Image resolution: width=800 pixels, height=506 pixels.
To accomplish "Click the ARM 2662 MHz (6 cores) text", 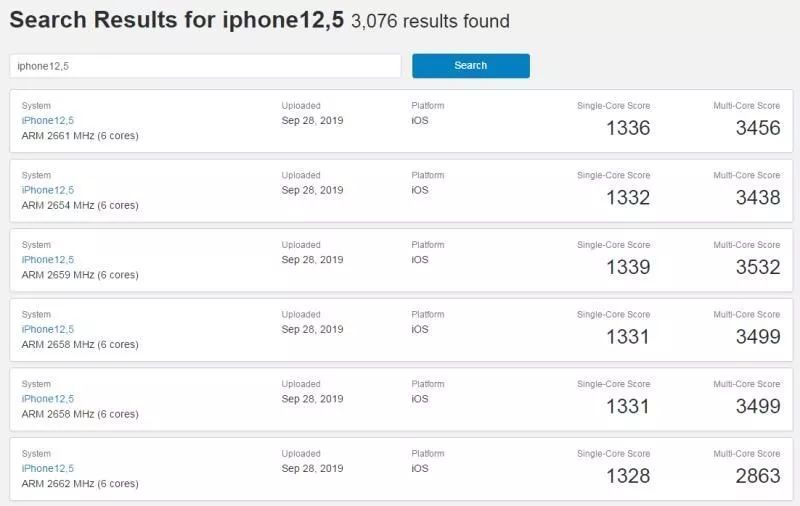I will 80,484.
